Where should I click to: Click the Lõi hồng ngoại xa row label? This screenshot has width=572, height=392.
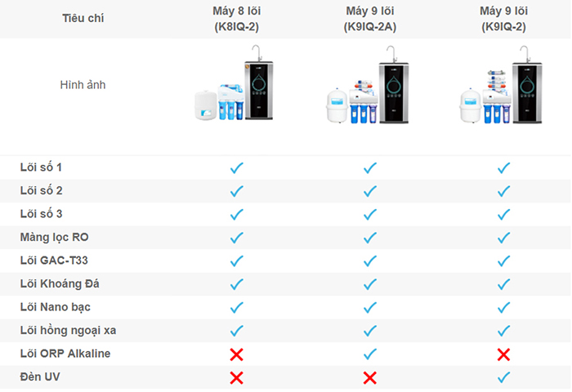pyautogui.click(x=68, y=331)
